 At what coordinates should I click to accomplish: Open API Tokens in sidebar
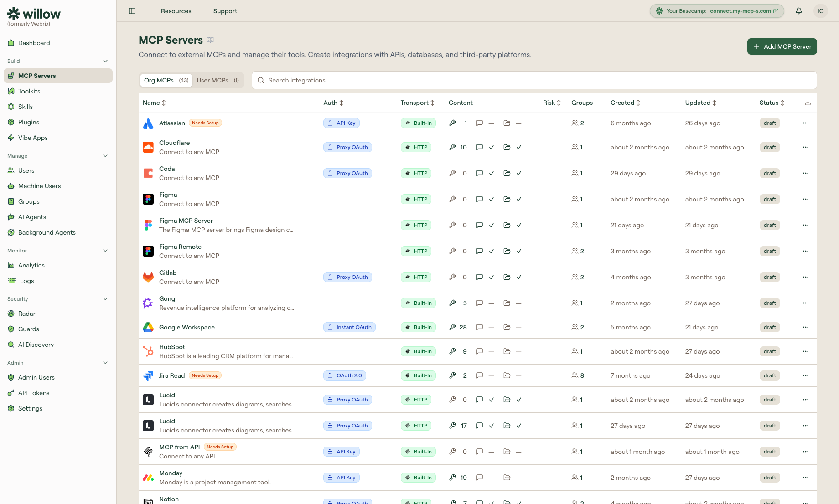point(58,393)
